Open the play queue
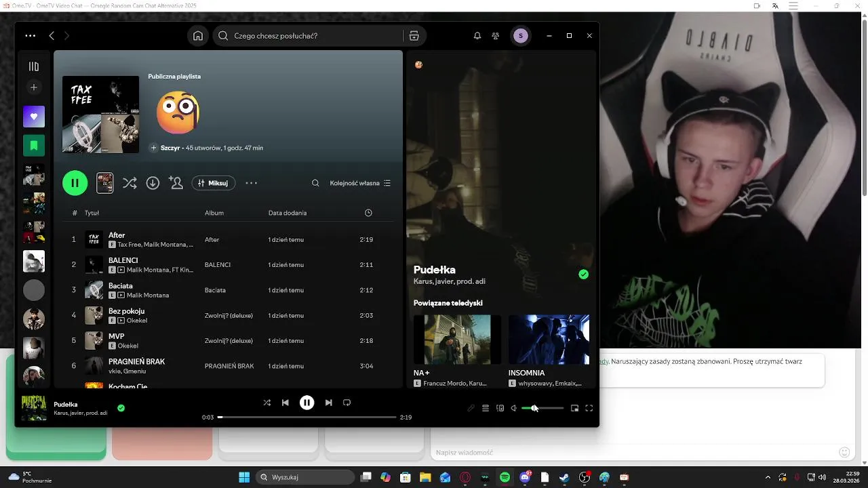 point(486,408)
